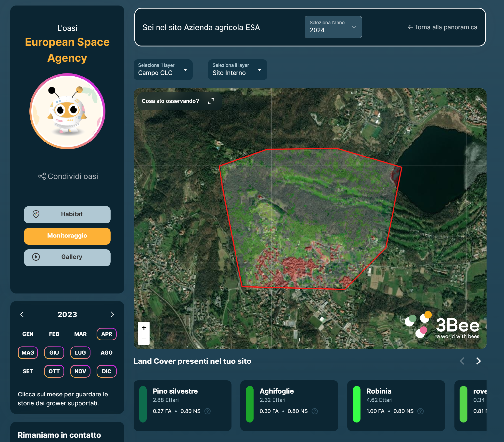Viewport: 504px width, 442px height.
Task: Click the month GEN
Action: (28, 334)
